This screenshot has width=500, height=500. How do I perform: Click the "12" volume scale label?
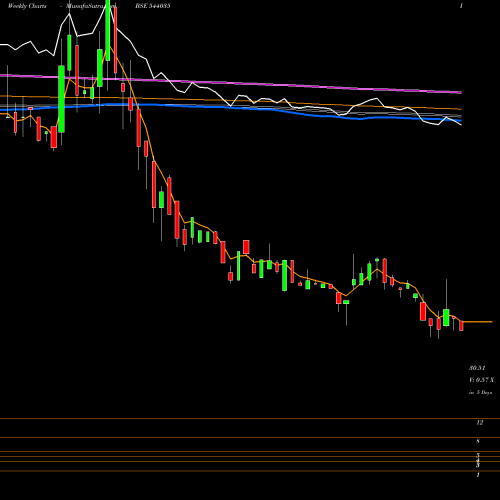click(479, 423)
